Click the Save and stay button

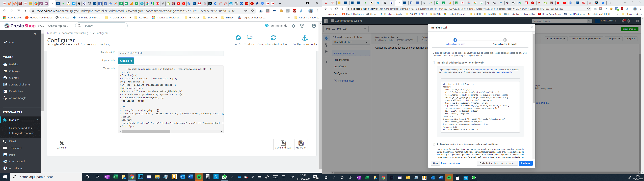coord(283,144)
